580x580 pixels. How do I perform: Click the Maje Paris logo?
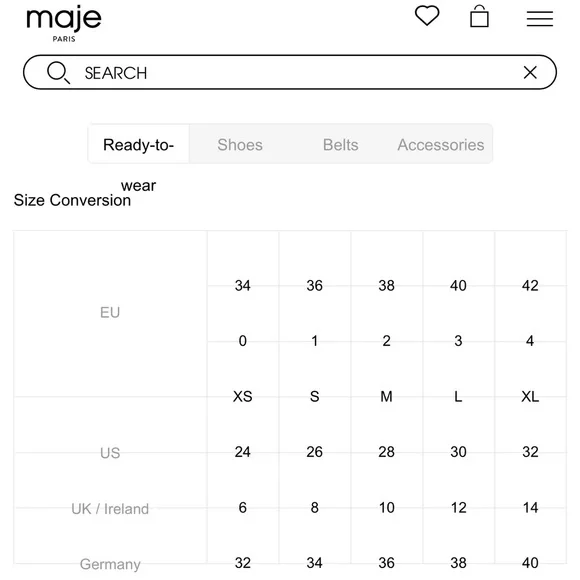coord(64,23)
